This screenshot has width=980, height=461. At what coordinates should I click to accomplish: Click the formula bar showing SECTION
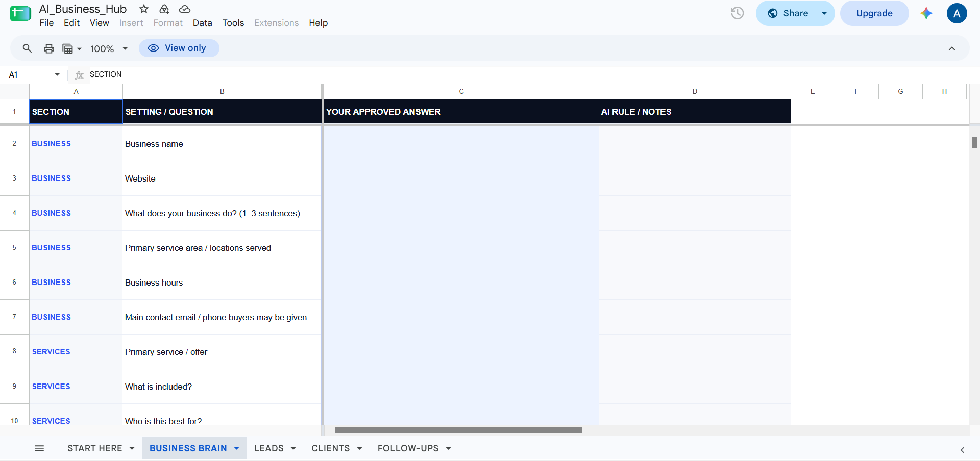tap(531, 74)
